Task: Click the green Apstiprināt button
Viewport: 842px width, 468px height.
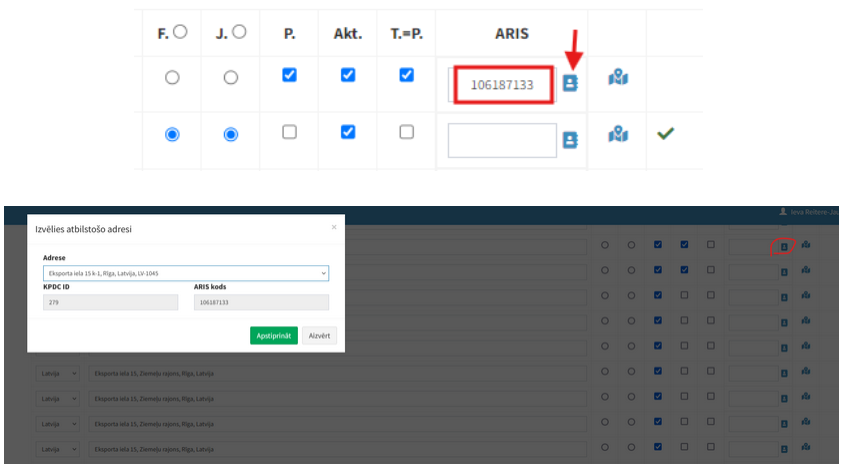Action: pos(274,336)
